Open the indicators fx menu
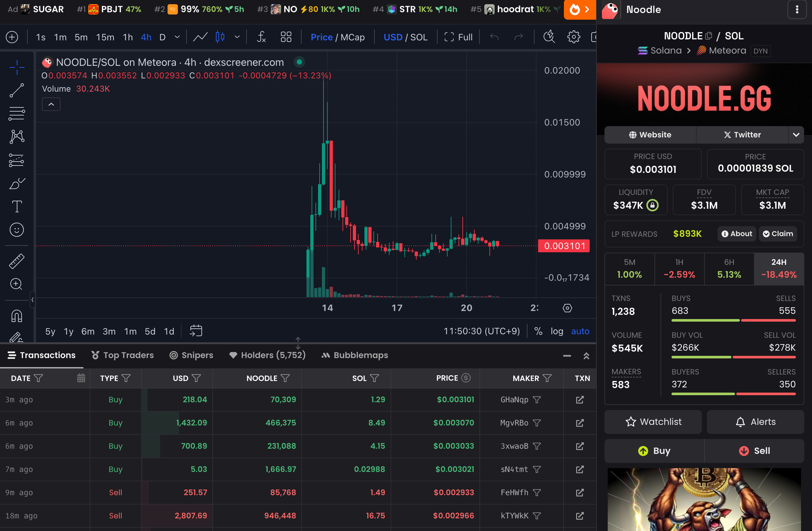This screenshot has height=531, width=812. (261, 37)
